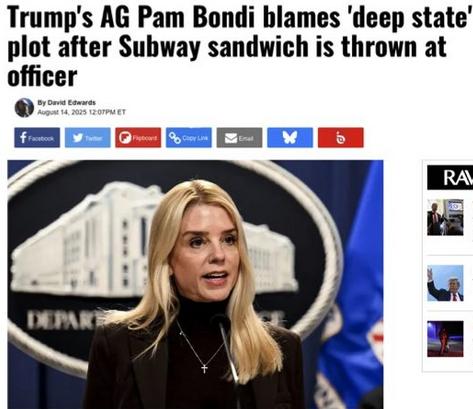Image resolution: width=473 pixels, height=409 pixels.
Task: Click the chain link icon
Action: pyautogui.click(x=174, y=138)
